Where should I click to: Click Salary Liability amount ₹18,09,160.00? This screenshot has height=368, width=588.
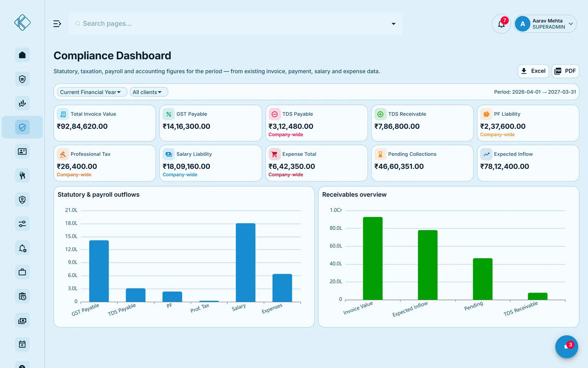pos(186,166)
